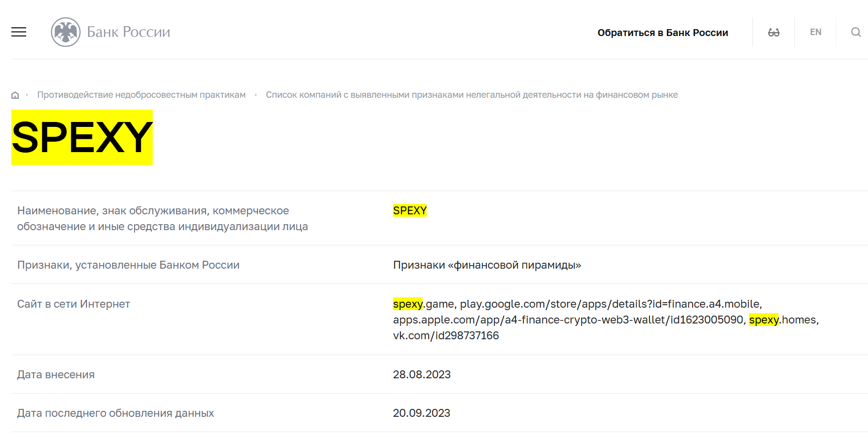Click the vk.com/id298737166 address
The width and height of the screenshot is (868, 441).
point(446,336)
